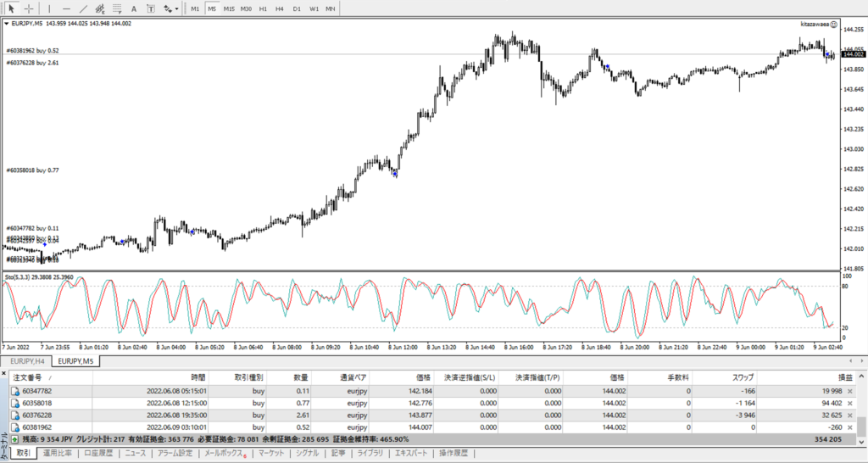The image size is (868, 463).
Task: Enable the H4 timeframe
Action: [280, 8]
